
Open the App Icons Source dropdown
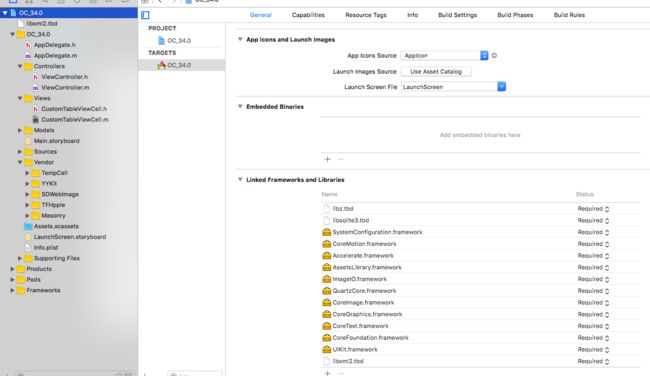444,56
